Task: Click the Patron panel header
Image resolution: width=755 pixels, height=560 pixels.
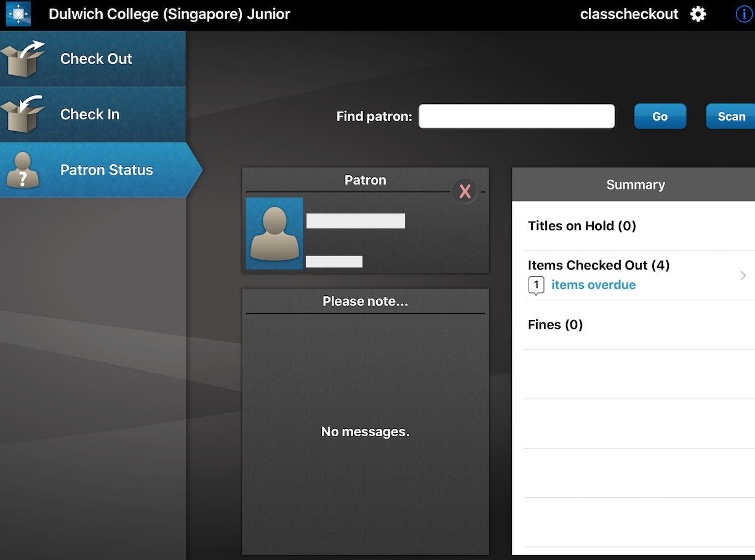Action: [366, 180]
